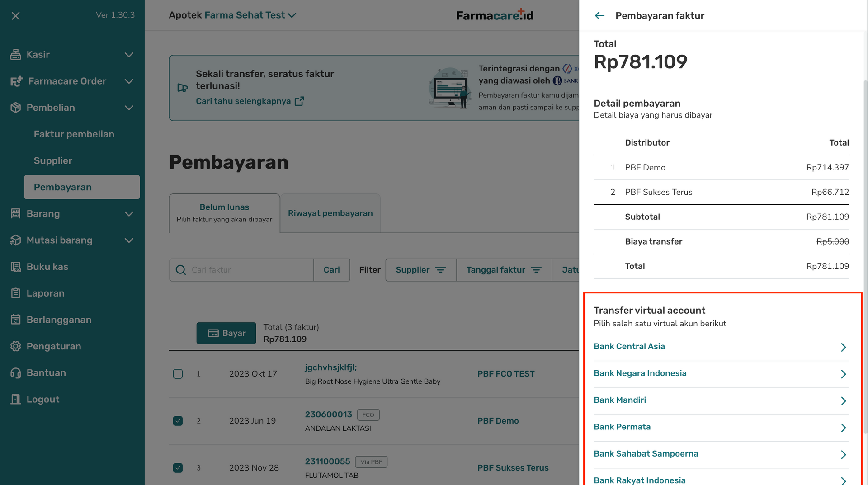
Task: Open invoice link 230600013
Action: [x=329, y=414]
